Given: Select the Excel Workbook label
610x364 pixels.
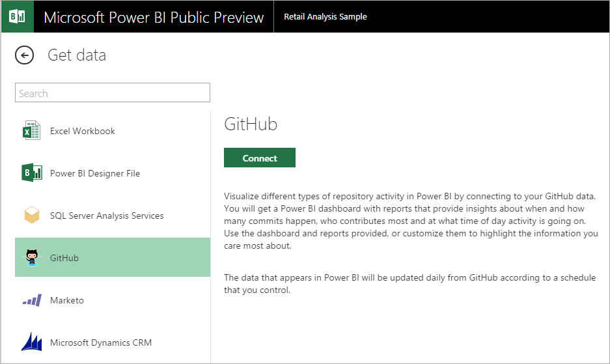Looking at the screenshot, I should [x=83, y=131].
